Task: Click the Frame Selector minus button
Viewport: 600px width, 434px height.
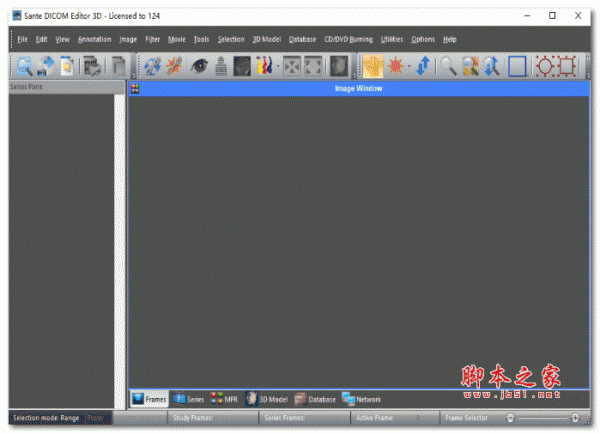Action: pyautogui.click(x=510, y=418)
